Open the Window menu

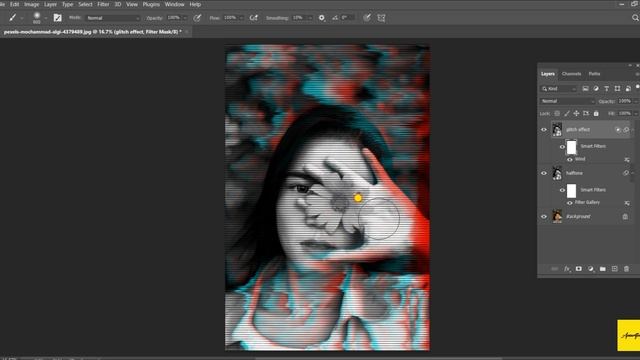point(174,4)
